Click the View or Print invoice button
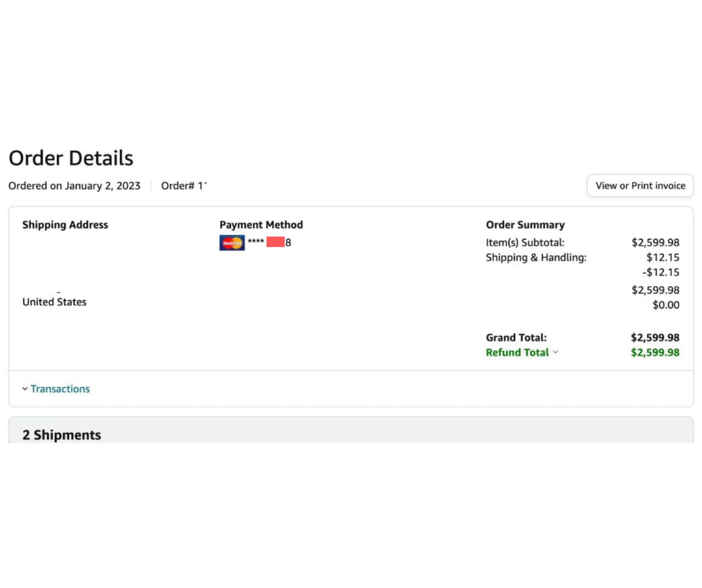 pyautogui.click(x=640, y=185)
